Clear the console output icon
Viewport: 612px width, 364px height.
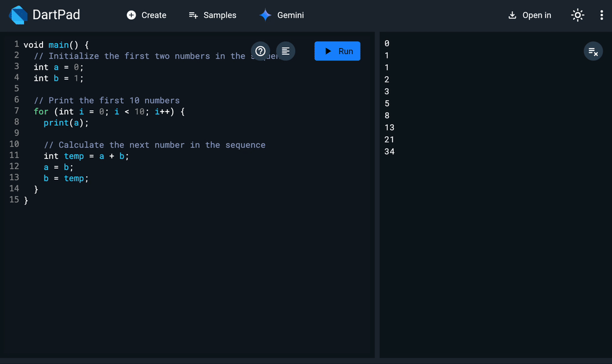point(593,51)
